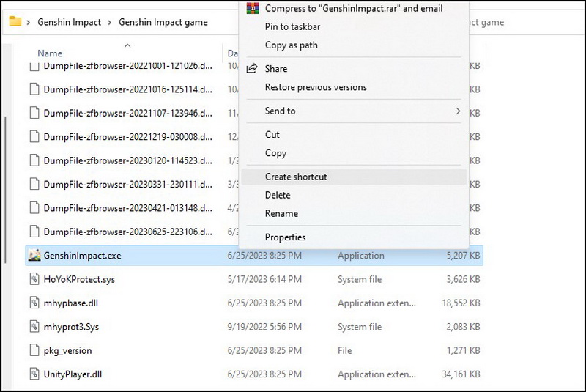The image size is (586, 392).
Task: Click the 2,083 KB size value
Action: pos(464,327)
